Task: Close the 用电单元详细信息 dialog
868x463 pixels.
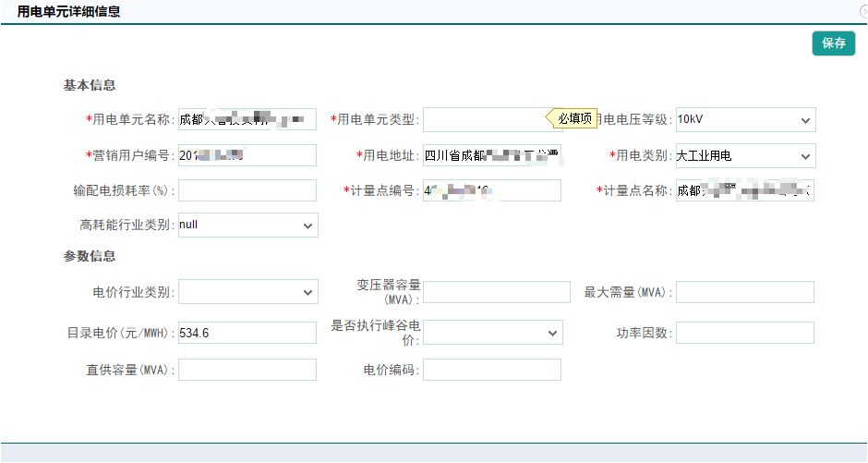Action: tap(863, 11)
